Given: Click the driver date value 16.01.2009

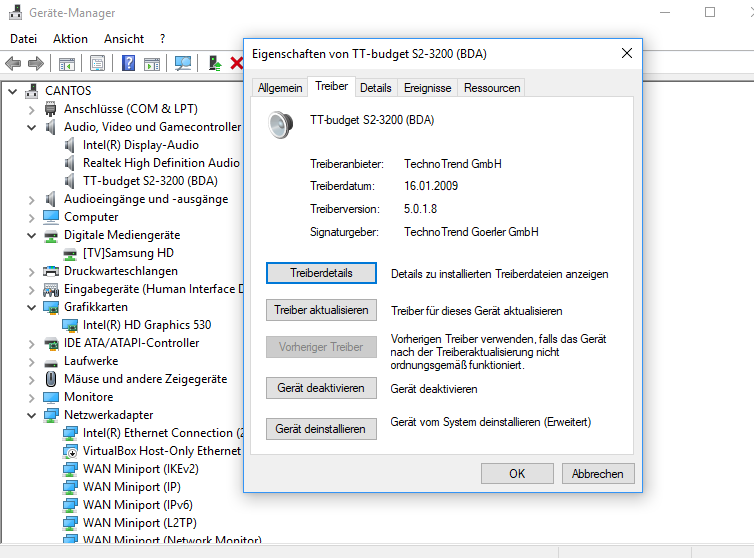Looking at the screenshot, I should tap(431, 186).
